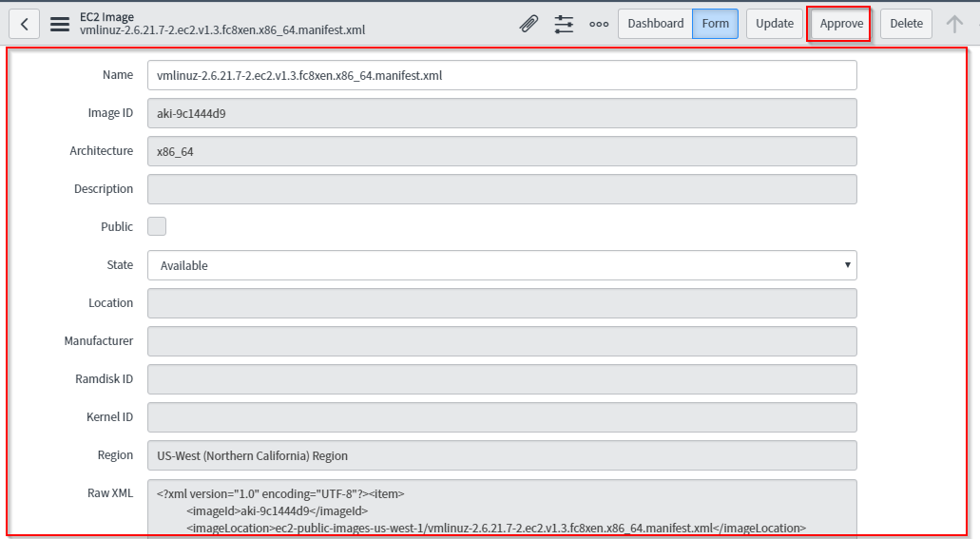The height and width of the screenshot is (539, 980).
Task: Open more options ellipsis icon
Action: 599,24
